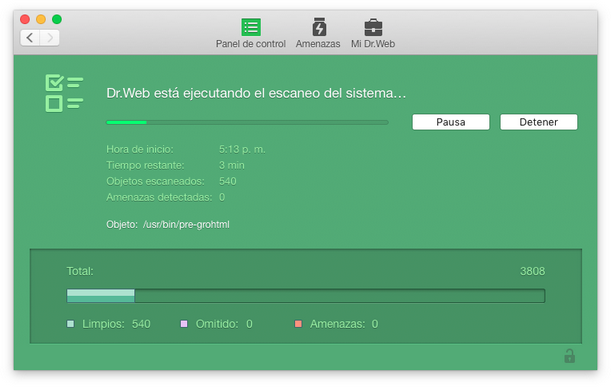Click the Total count 3808
The width and height of the screenshot is (611, 387).
(532, 271)
